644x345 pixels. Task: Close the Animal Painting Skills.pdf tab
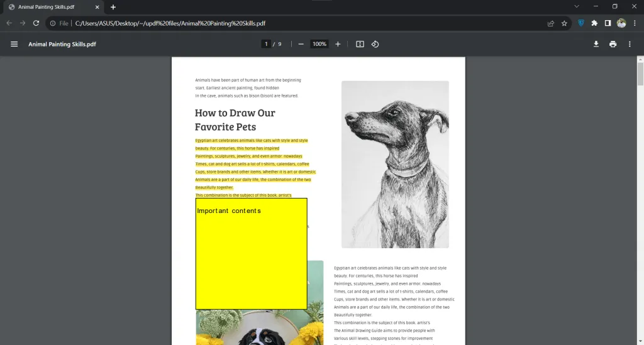tap(96, 7)
